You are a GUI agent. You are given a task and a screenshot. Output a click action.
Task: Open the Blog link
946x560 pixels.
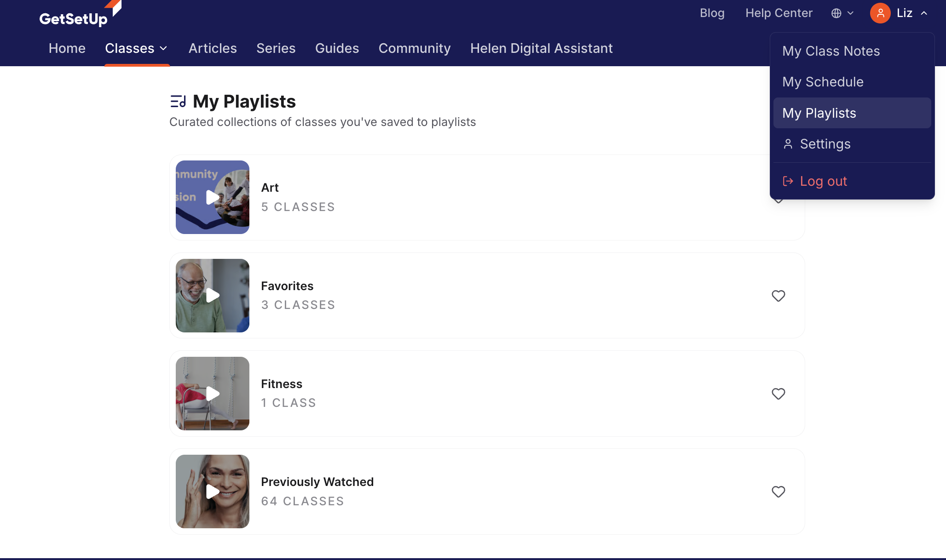[712, 13]
